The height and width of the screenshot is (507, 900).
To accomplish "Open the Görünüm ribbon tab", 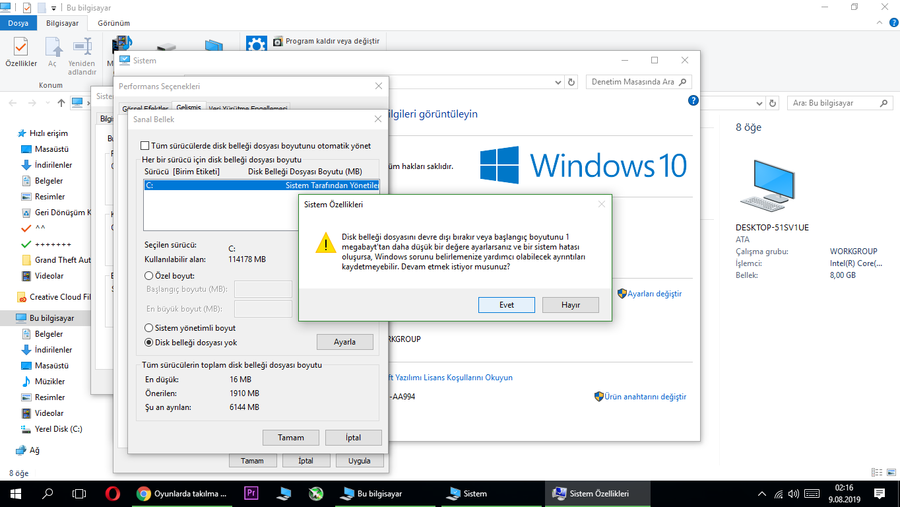I will 113,21.
